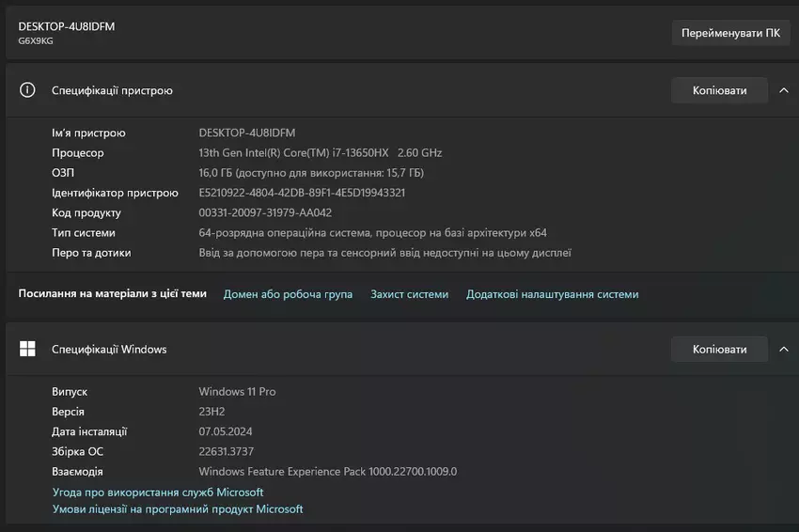
Task: Open the Захист системи link
Action: click(409, 294)
